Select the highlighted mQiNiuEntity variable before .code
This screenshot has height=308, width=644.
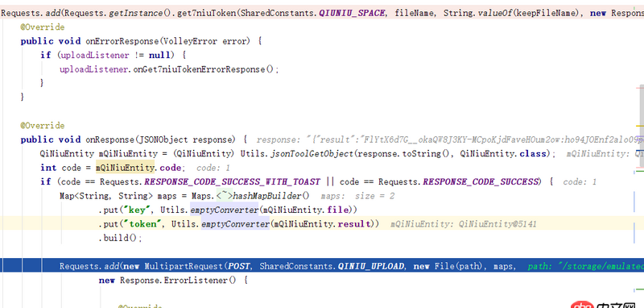(126, 169)
